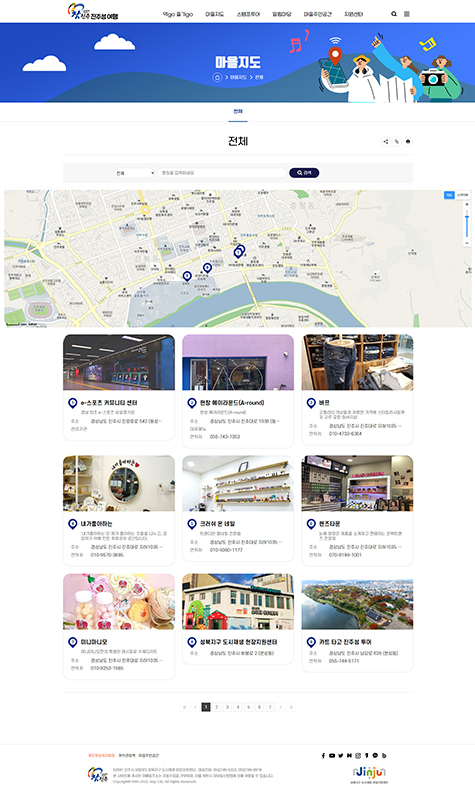Open the 내가좋아하는 card image
Screen dimensions: 475x800
pos(119,483)
